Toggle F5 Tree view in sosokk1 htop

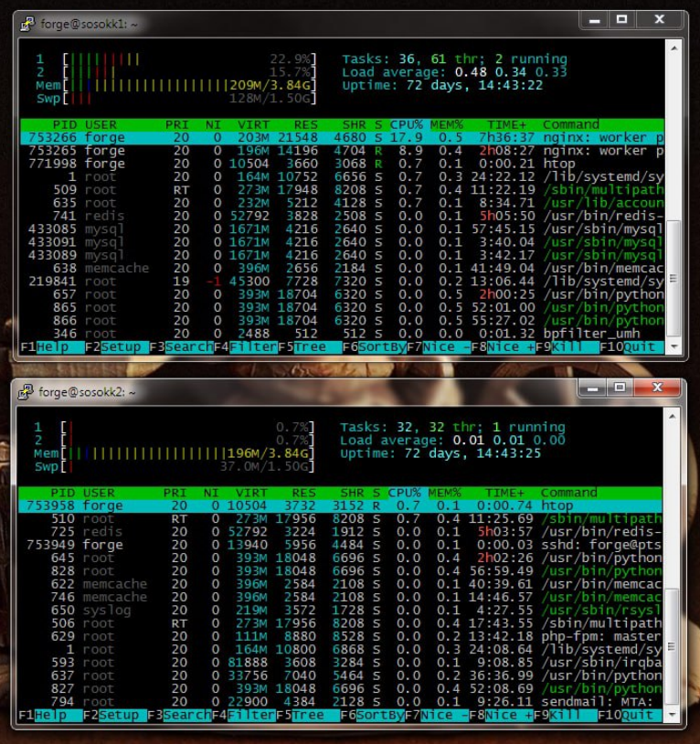[310, 346]
